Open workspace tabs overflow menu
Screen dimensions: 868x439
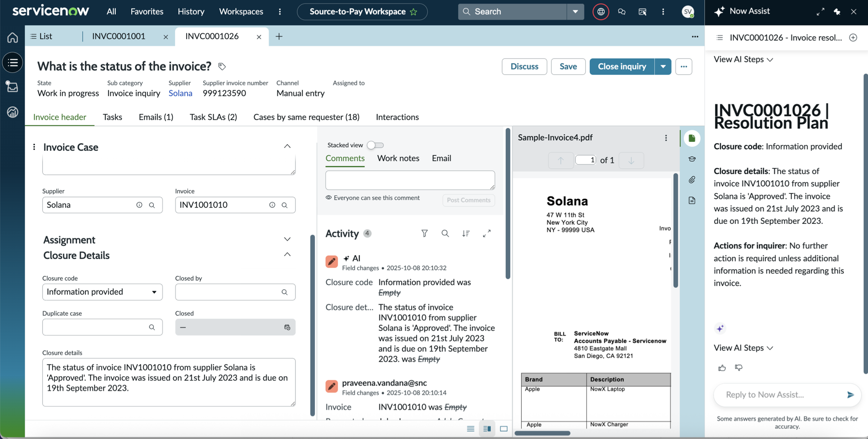695,37
